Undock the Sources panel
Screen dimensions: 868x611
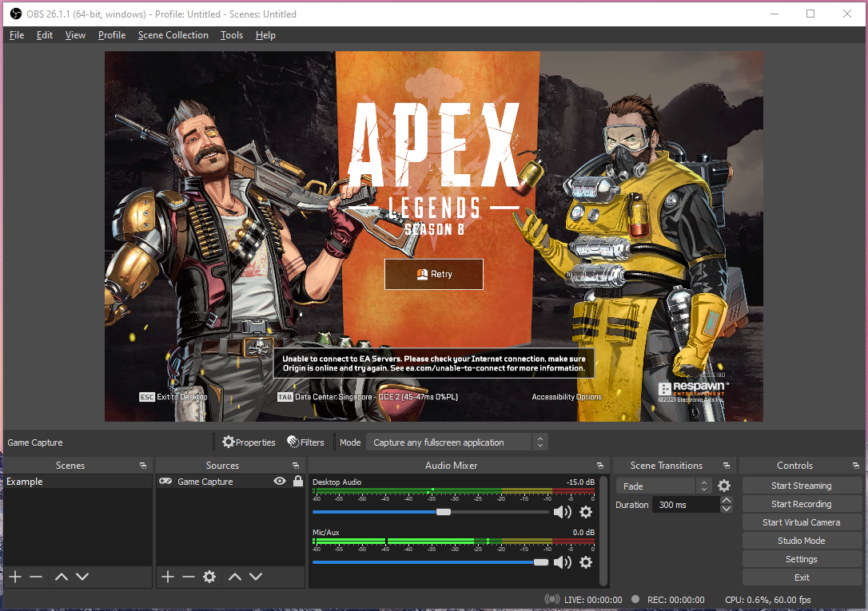click(296, 466)
